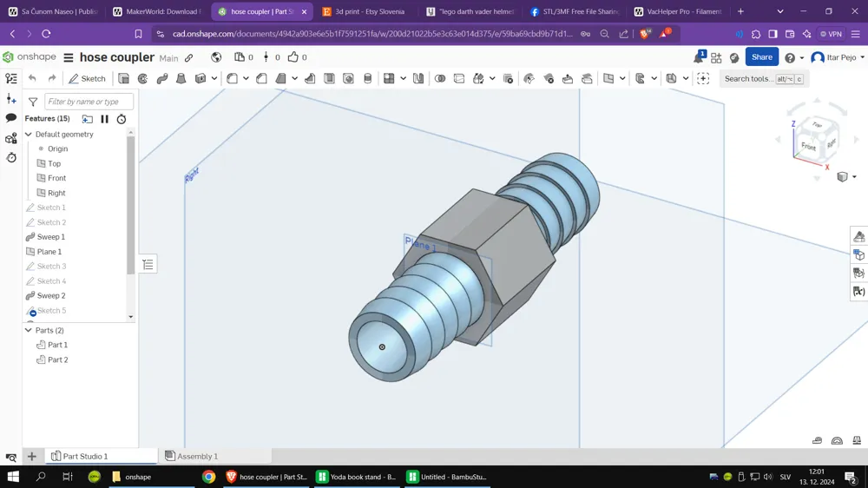Select the Extrude tool in the toolbar
Image resolution: width=868 pixels, height=488 pixels.
tap(123, 79)
